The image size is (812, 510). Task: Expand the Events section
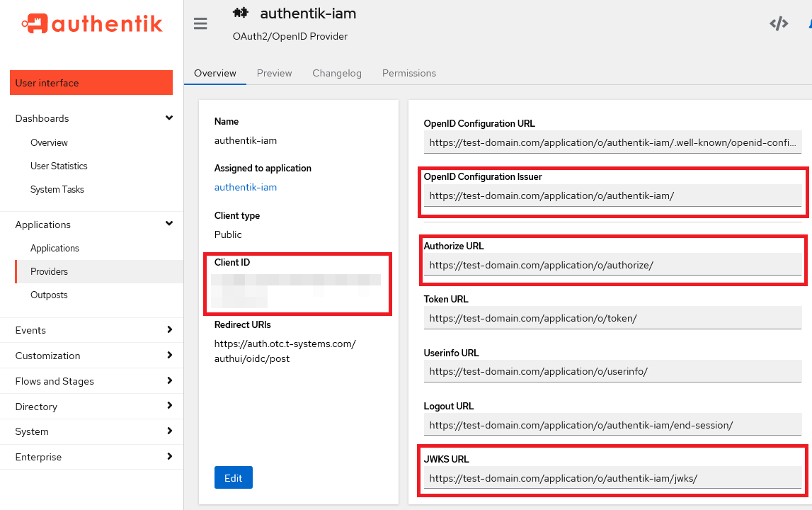168,330
